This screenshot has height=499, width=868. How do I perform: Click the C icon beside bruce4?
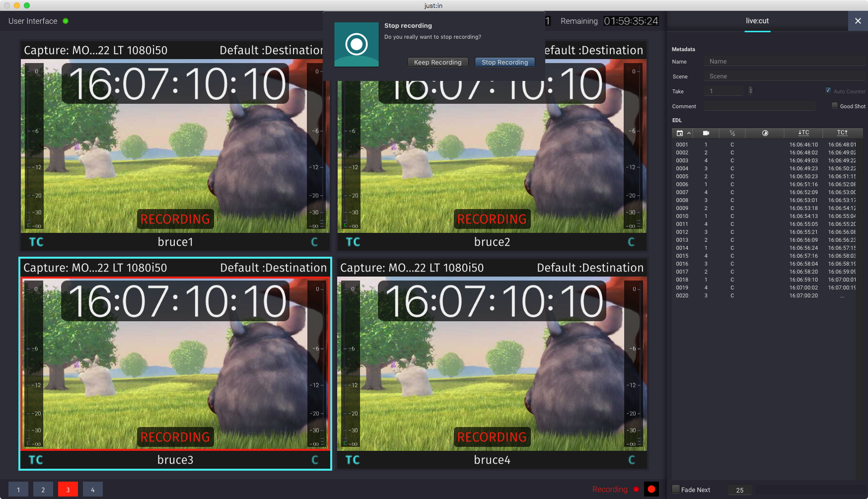pos(632,460)
